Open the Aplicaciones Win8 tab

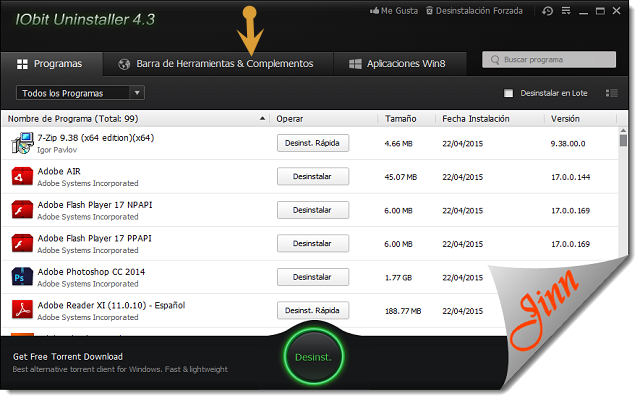(x=400, y=64)
